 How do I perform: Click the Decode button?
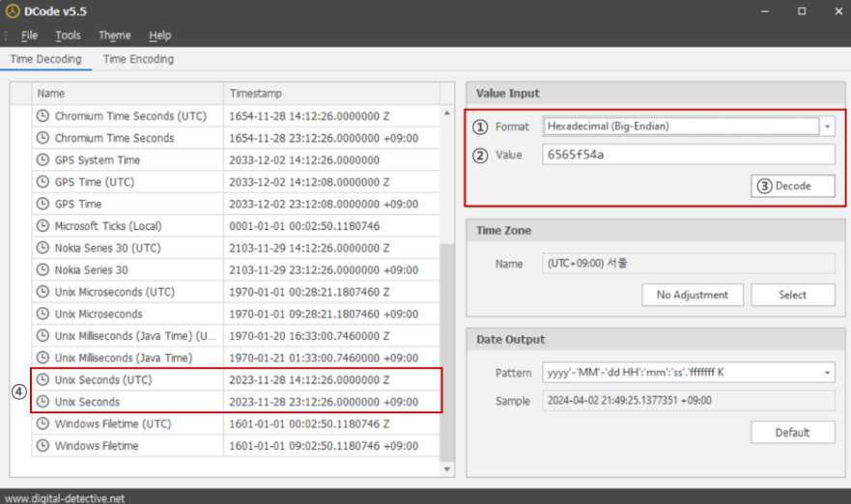793,186
